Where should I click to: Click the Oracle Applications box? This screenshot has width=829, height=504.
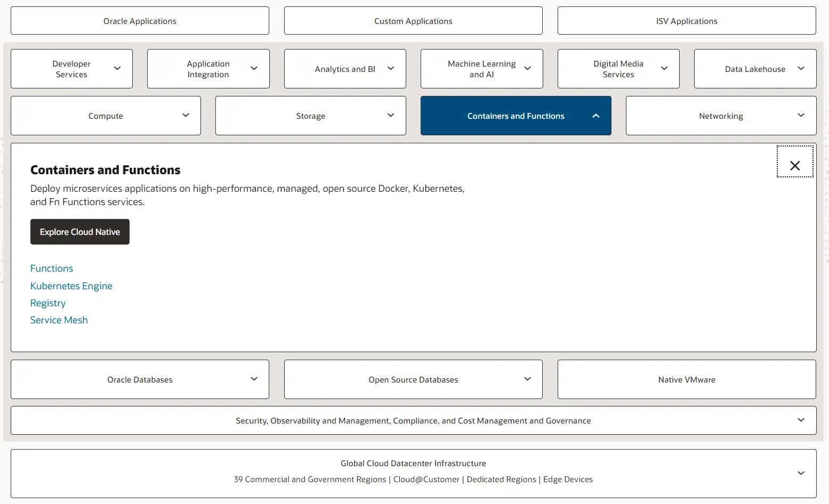pos(140,21)
